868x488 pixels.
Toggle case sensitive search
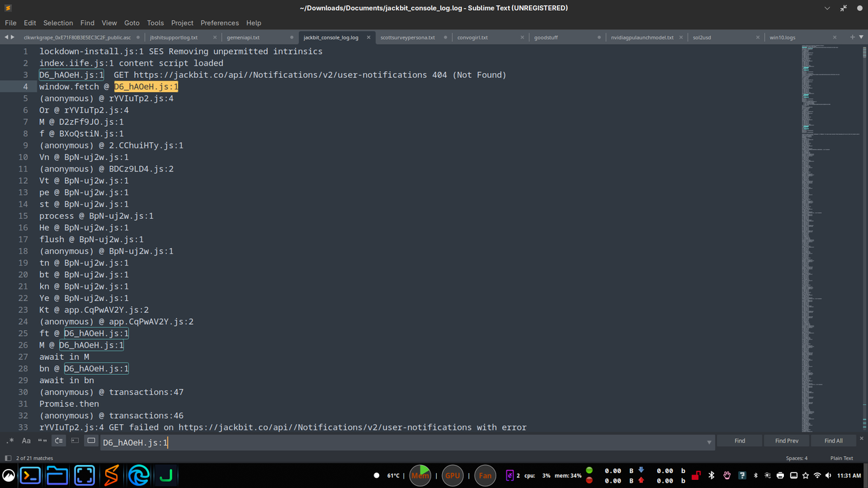pos(26,441)
